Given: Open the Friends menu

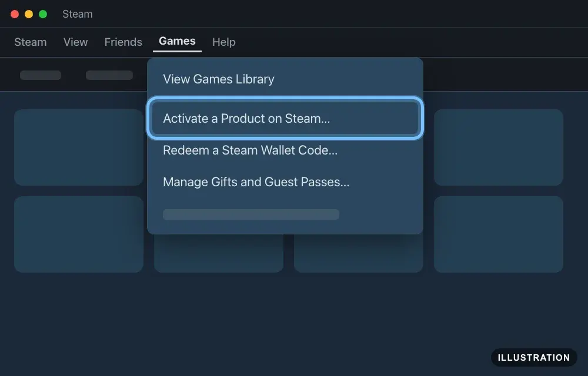Looking at the screenshot, I should coord(123,42).
